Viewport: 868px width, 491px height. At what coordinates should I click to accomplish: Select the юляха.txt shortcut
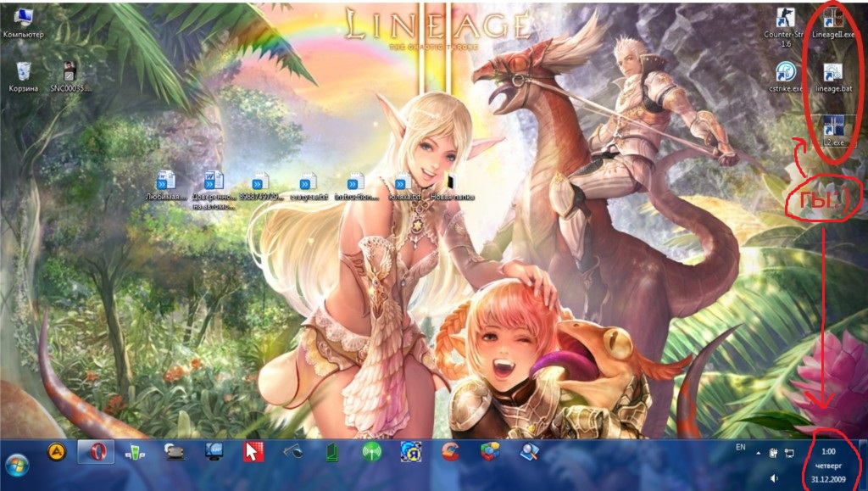tap(403, 186)
